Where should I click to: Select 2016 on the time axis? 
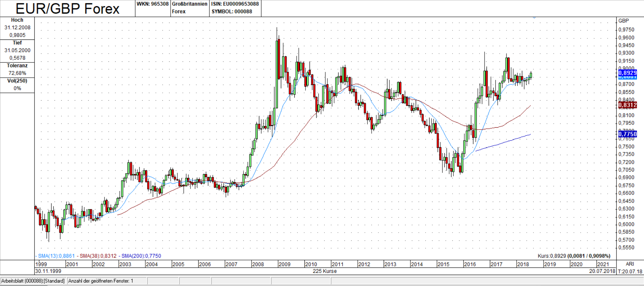[470, 264]
